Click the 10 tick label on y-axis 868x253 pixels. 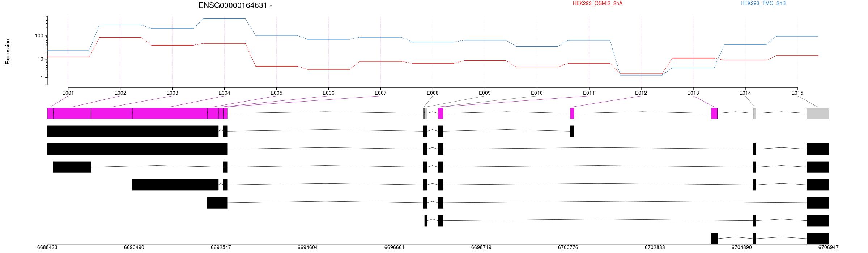coord(40,59)
